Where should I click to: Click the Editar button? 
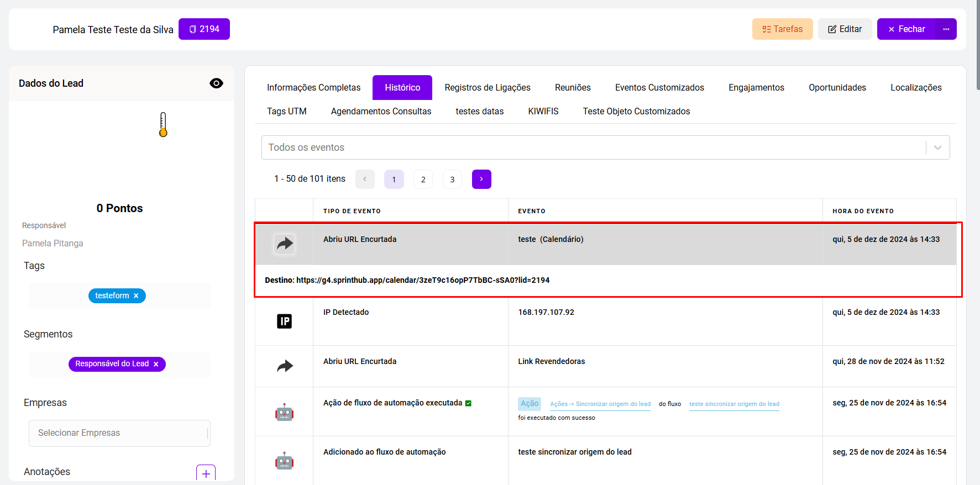(845, 29)
